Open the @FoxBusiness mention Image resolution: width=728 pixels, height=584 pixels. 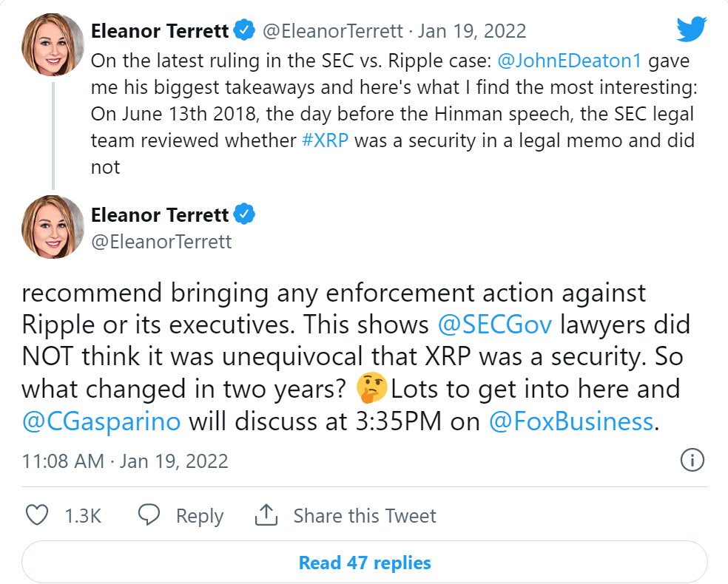pyautogui.click(x=570, y=421)
